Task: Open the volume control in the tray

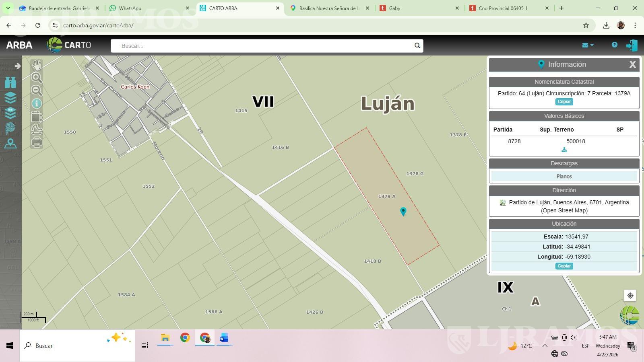Action: pos(574,337)
